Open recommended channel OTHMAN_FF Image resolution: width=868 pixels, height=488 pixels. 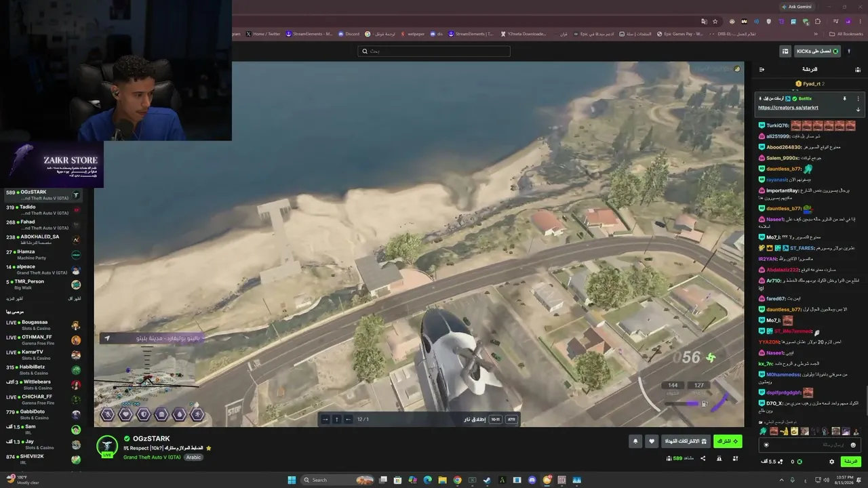click(x=43, y=340)
